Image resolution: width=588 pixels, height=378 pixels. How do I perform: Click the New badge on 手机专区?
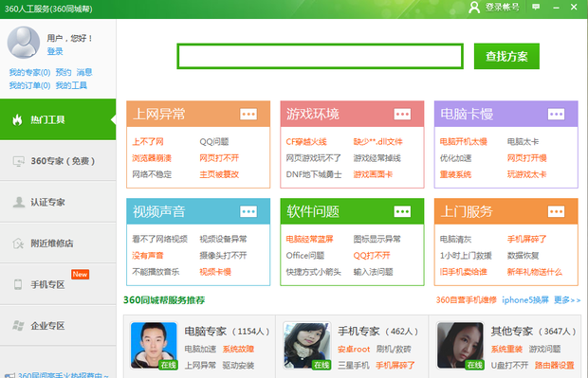[x=80, y=274]
